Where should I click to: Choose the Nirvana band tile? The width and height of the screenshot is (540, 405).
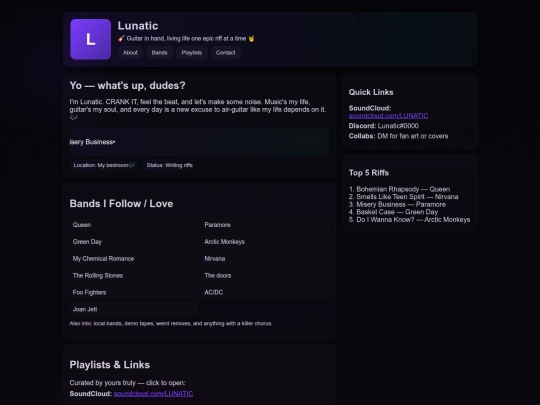tap(265, 259)
